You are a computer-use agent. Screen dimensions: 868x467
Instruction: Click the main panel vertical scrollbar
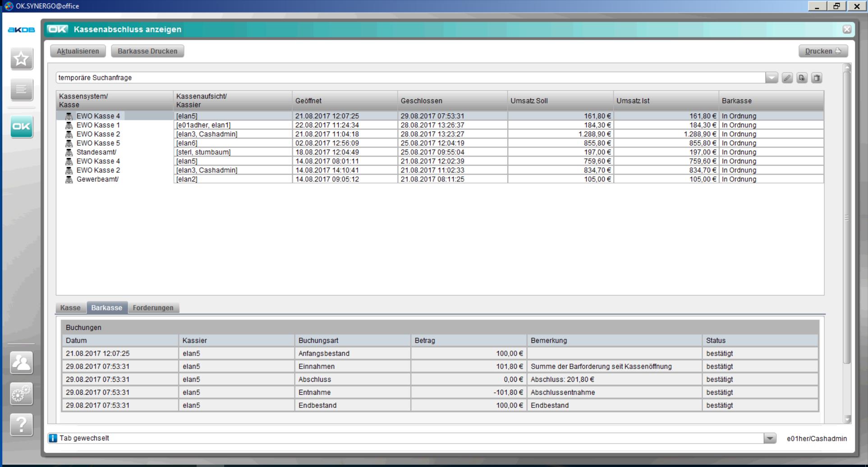click(x=847, y=217)
